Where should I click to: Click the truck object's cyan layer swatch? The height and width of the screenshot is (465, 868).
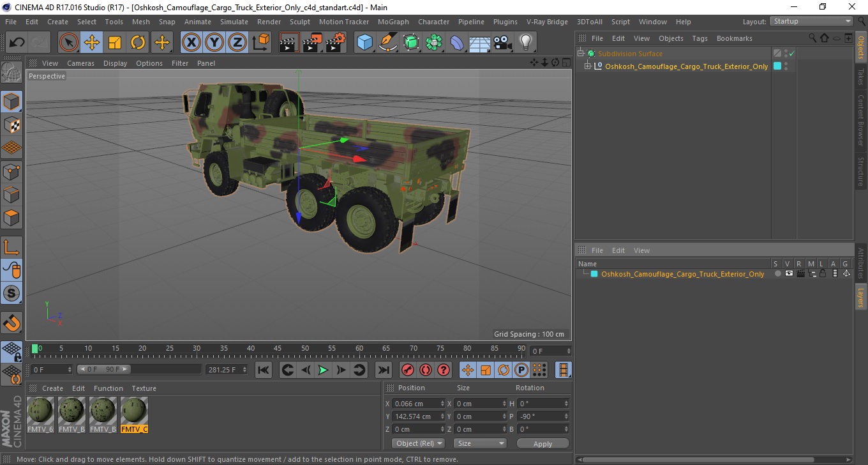(x=777, y=66)
